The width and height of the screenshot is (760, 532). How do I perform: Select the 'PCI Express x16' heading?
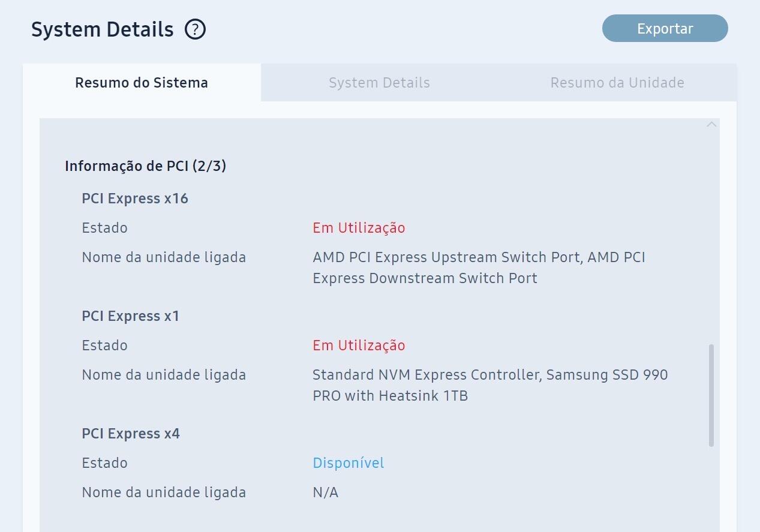[135, 199]
